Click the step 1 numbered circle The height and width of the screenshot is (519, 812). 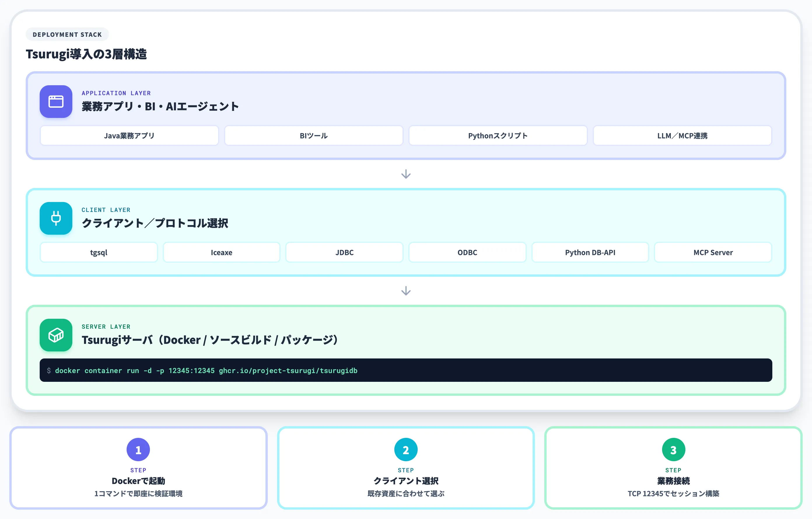point(138,450)
